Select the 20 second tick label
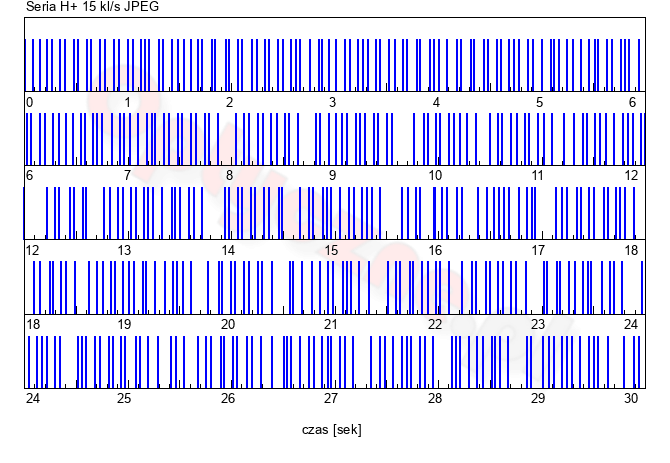 tap(227, 324)
